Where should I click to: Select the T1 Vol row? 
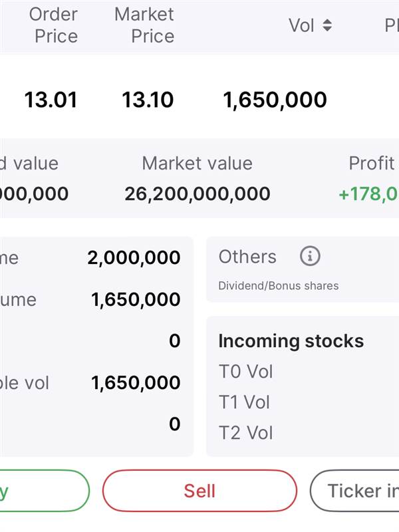pos(244,402)
